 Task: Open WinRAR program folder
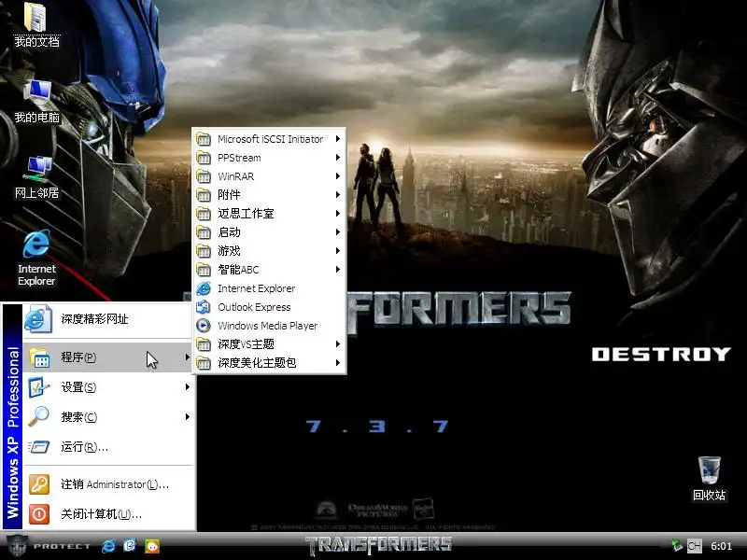point(269,176)
